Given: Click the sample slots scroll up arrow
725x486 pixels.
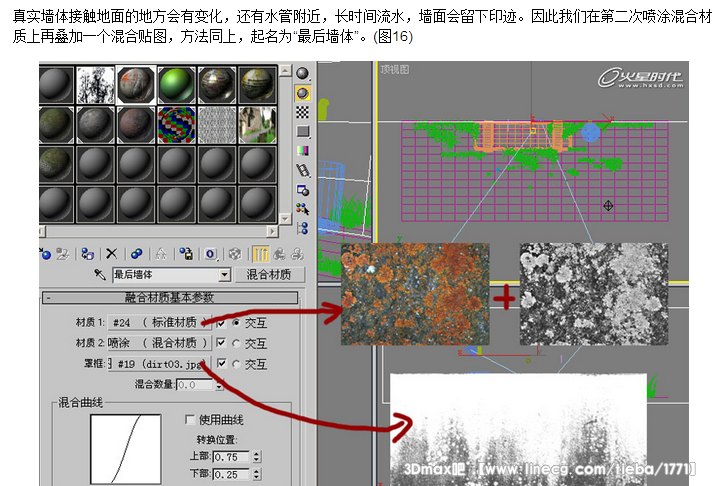Looking at the screenshot, I should (285, 71).
